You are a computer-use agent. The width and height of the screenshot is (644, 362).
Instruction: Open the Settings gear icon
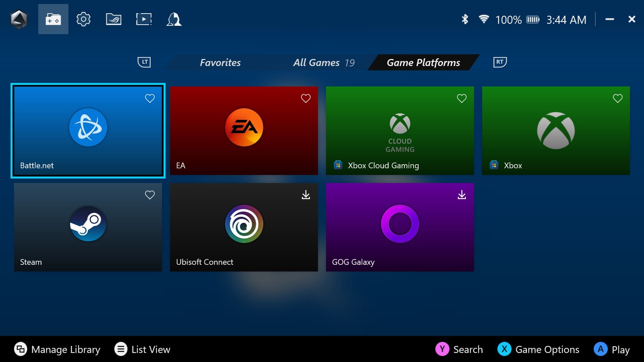(83, 19)
